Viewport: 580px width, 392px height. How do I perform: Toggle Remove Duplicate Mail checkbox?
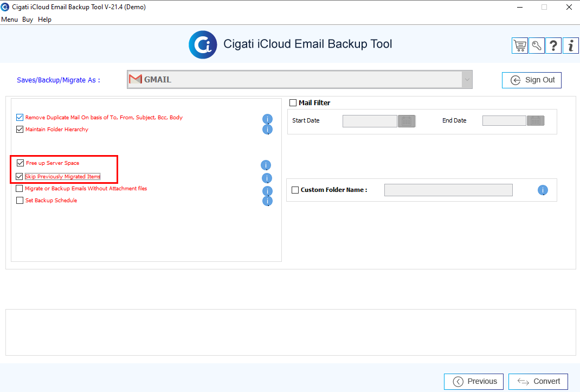(x=20, y=117)
